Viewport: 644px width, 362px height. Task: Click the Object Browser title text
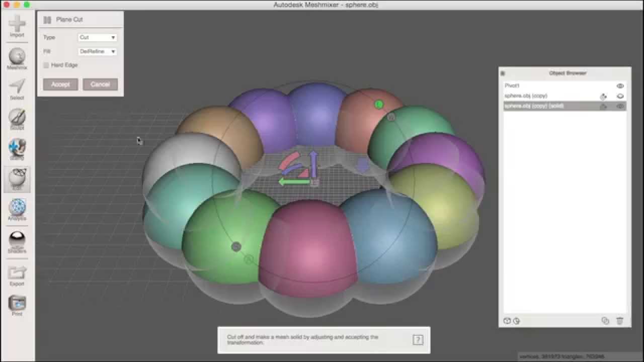[568, 73]
